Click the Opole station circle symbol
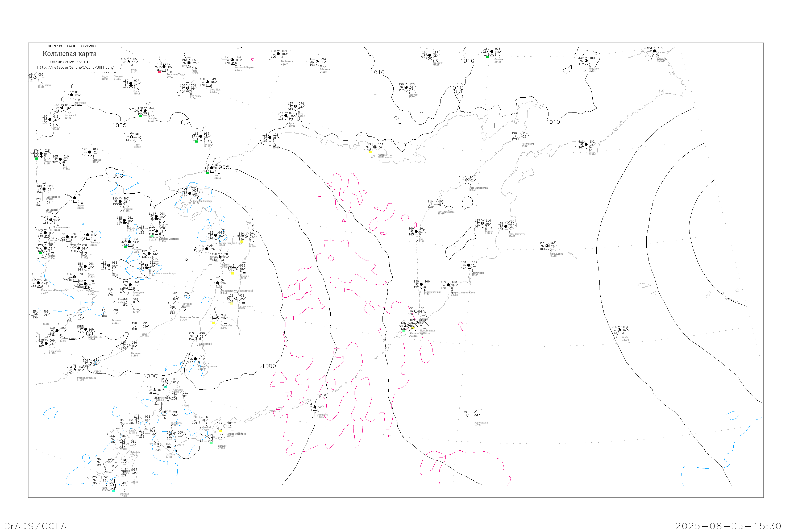Viewport: 798px width, 532px height. (620, 330)
